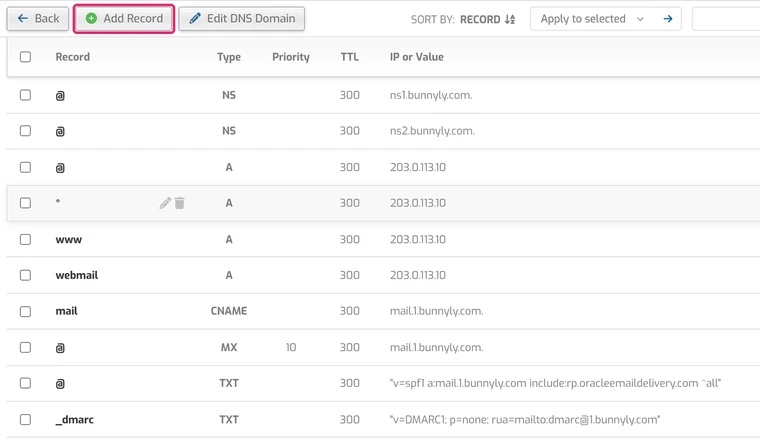Screen dimensions: 760x442
Task: Open Edit DNS Domain
Action: (242, 18)
